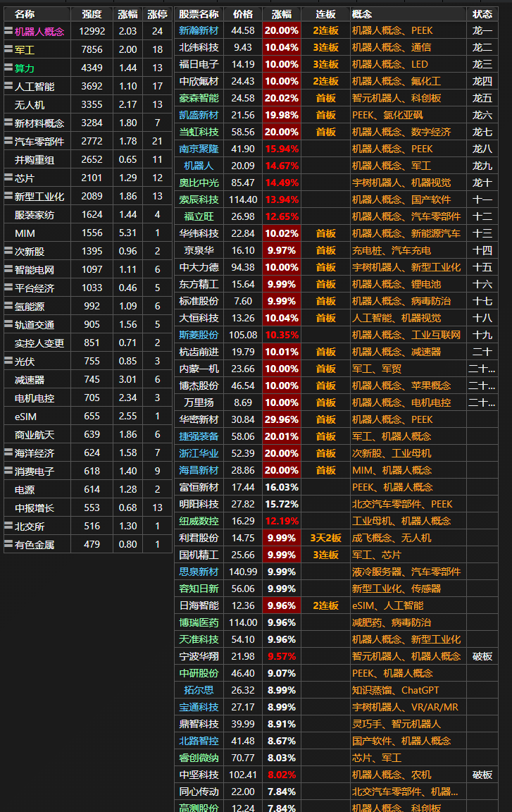Open stock 南京聚隆
Screen dimensions: 512x812
click(x=199, y=149)
